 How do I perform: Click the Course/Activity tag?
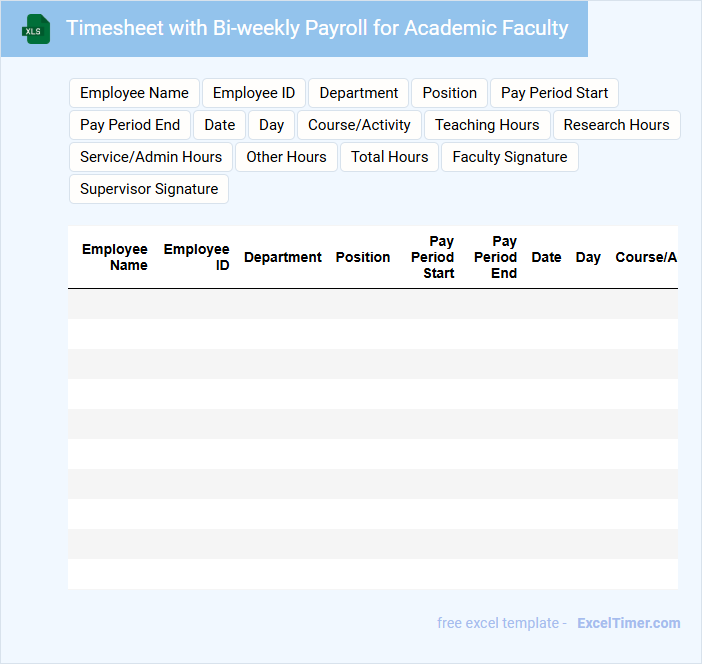point(359,125)
